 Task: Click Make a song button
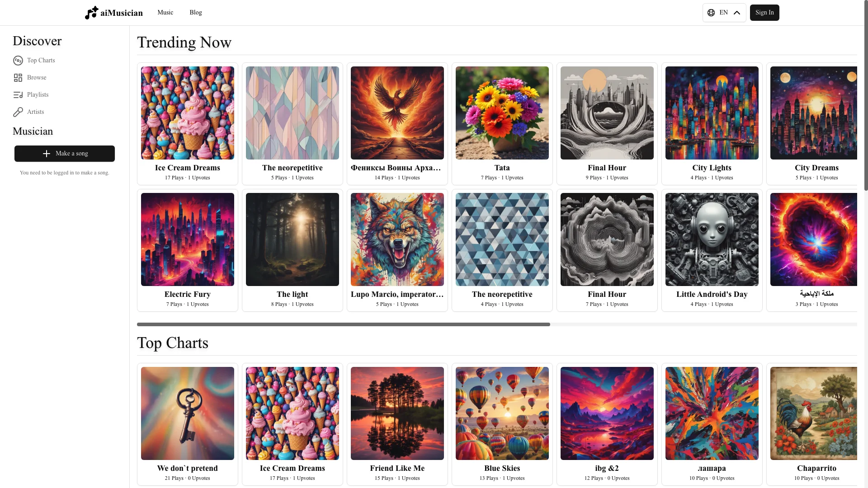(64, 154)
